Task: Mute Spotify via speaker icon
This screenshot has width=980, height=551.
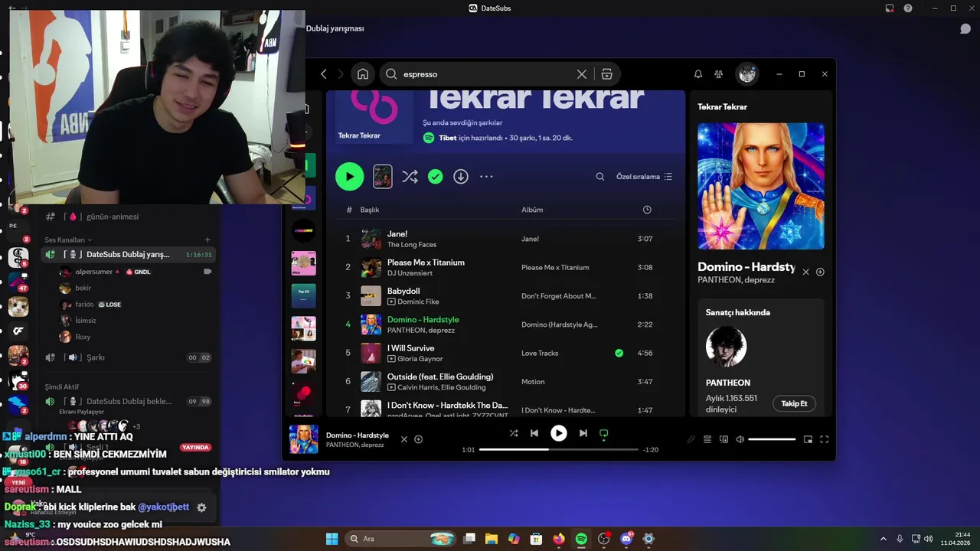Action: pyautogui.click(x=740, y=439)
